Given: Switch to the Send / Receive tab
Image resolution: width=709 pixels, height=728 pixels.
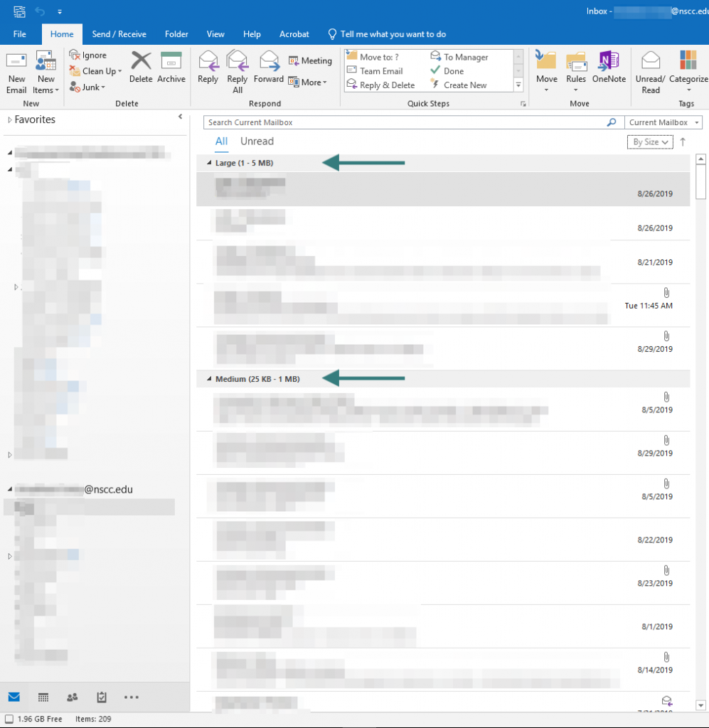Looking at the screenshot, I should click(119, 34).
